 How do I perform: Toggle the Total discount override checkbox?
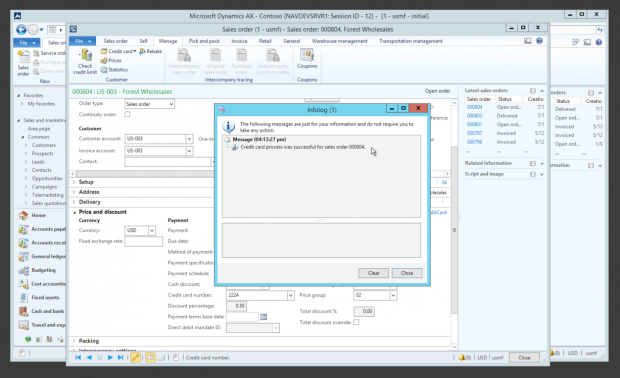tap(356, 322)
